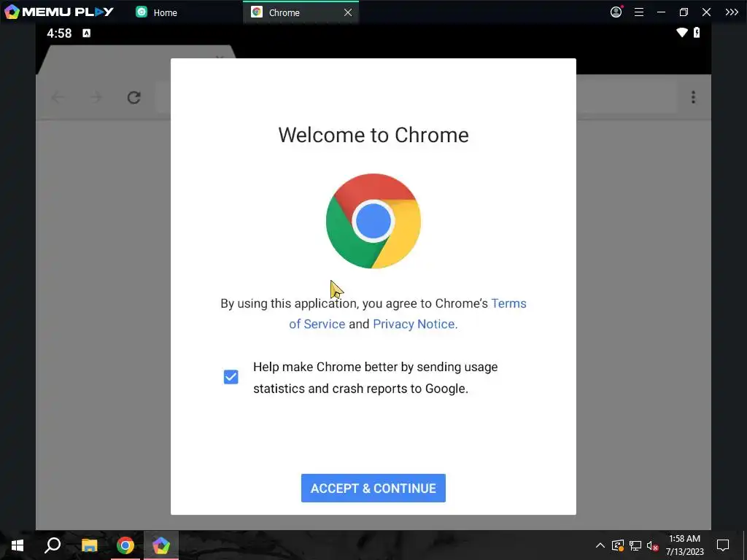Click the Chrome back arrow
This screenshot has width=747, height=560.
tap(58, 98)
